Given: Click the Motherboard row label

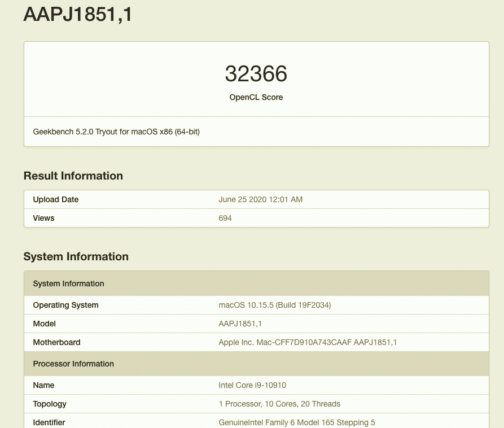Looking at the screenshot, I should [x=56, y=342].
